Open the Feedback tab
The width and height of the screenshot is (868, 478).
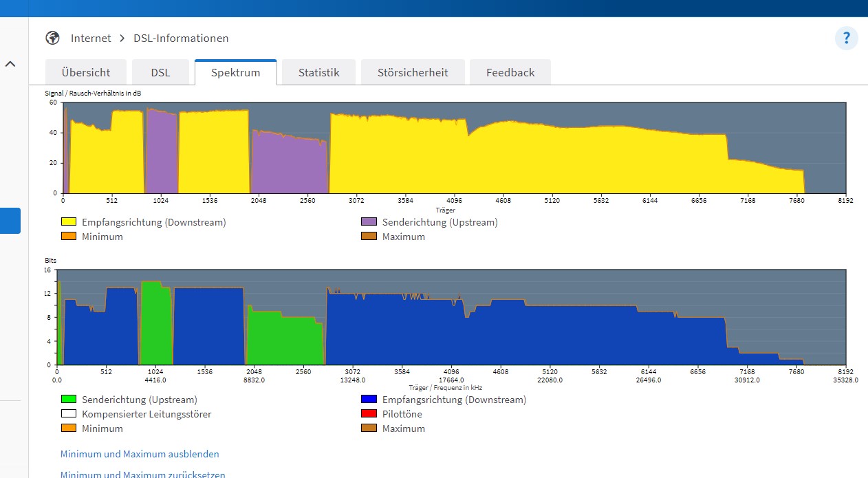pyautogui.click(x=510, y=72)
